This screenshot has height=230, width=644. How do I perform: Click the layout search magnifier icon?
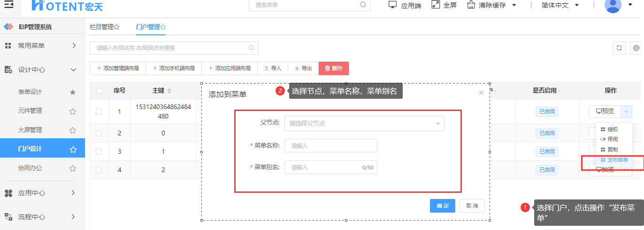(x=251, y=48)
